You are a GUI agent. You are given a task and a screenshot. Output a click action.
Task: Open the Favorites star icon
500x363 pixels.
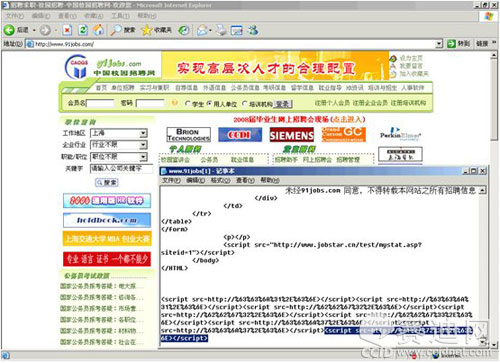click(146, 30)
